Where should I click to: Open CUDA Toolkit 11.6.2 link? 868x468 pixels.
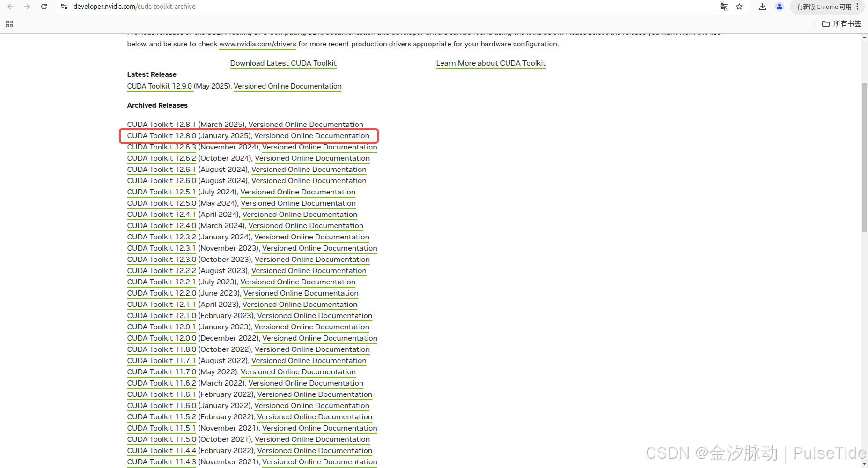coord(162,383)
